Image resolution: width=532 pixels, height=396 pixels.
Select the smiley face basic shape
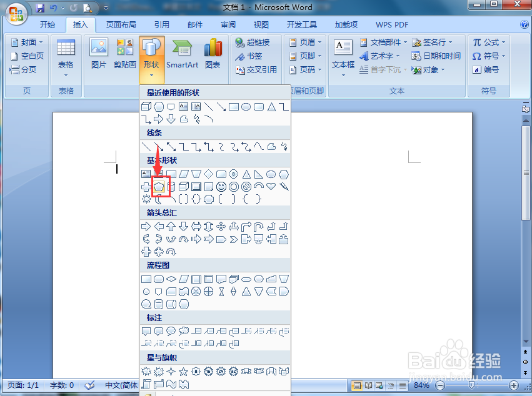tap(221, 187)
